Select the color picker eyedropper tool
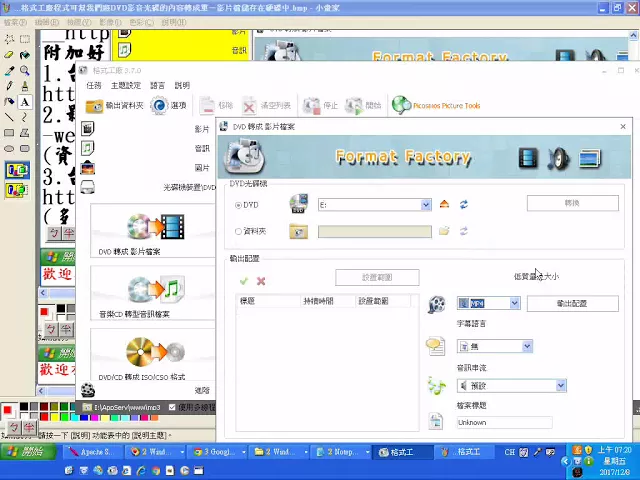640x480 pixels. [9, 71]
